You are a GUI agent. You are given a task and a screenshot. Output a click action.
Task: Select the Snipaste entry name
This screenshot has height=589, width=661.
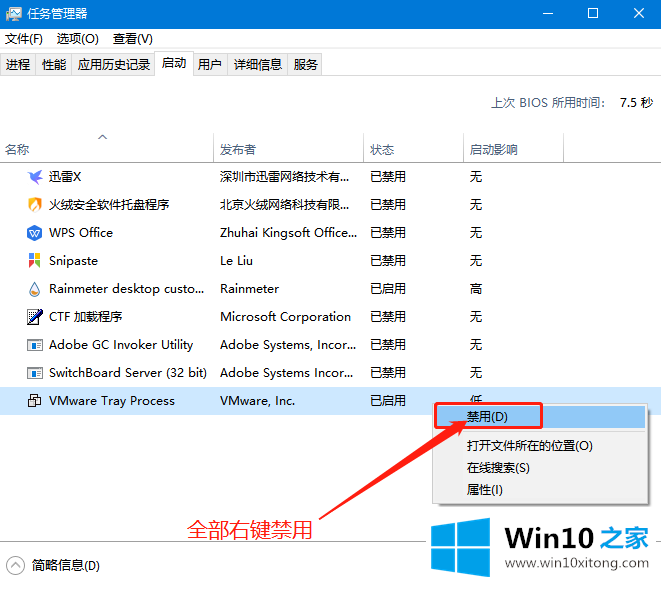(73, 261)
